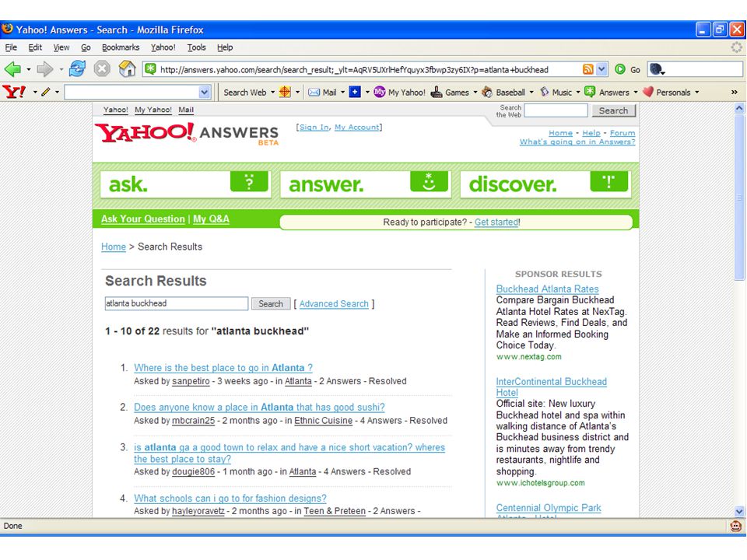Click the blue plus bookmark icon
Screen dimensions: 747x560
(355, 92)
